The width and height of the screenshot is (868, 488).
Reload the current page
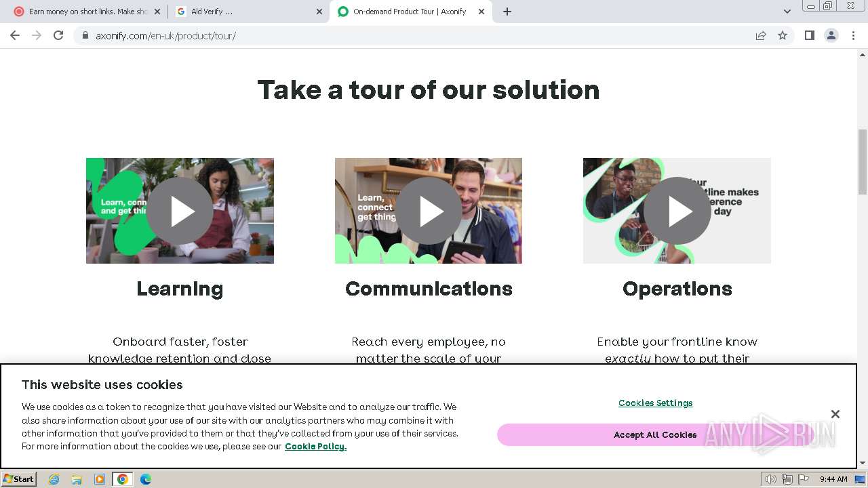tap(58, 35)
